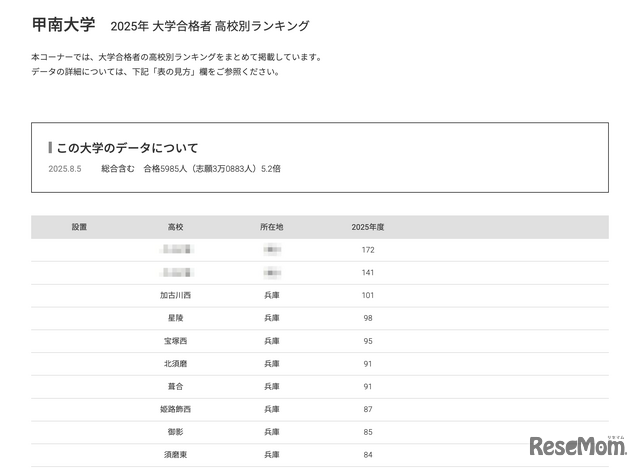Click the 設置 column header

click(80, 227)
